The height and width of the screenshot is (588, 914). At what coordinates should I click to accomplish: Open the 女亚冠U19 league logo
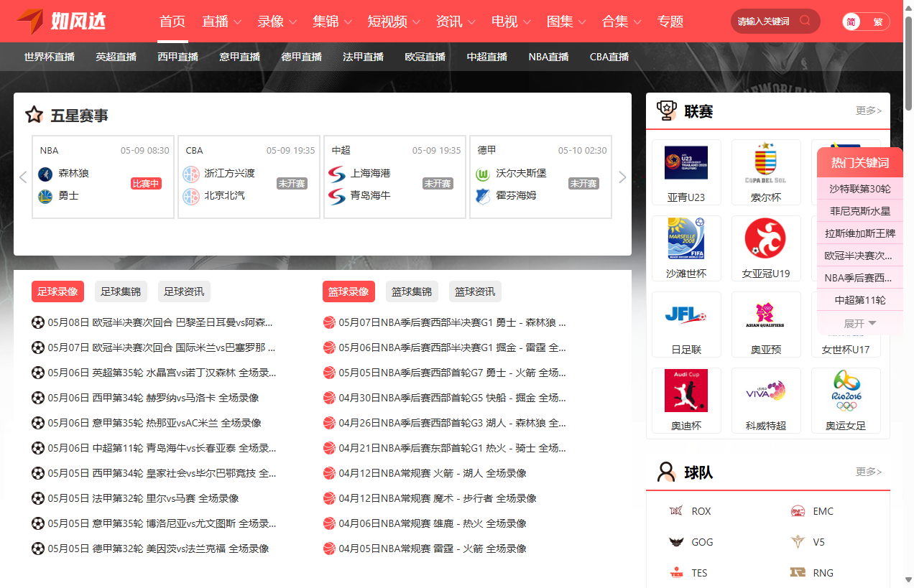point(765,238)
